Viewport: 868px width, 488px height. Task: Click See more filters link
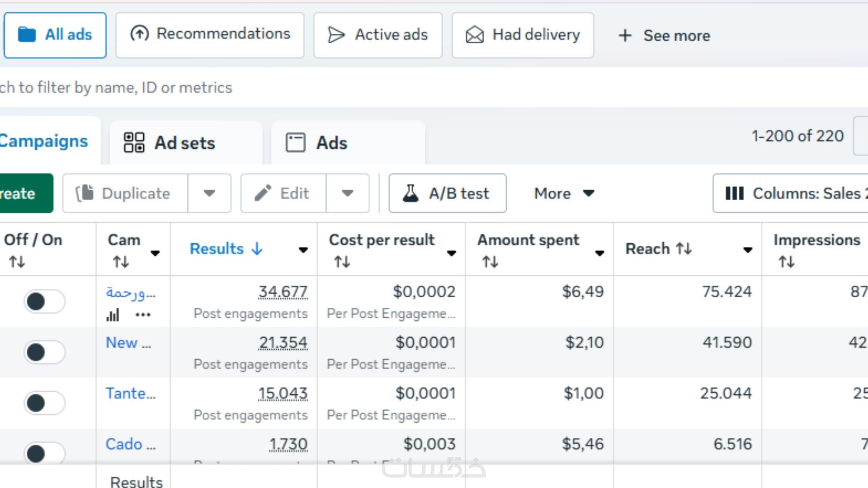point(664,35)
